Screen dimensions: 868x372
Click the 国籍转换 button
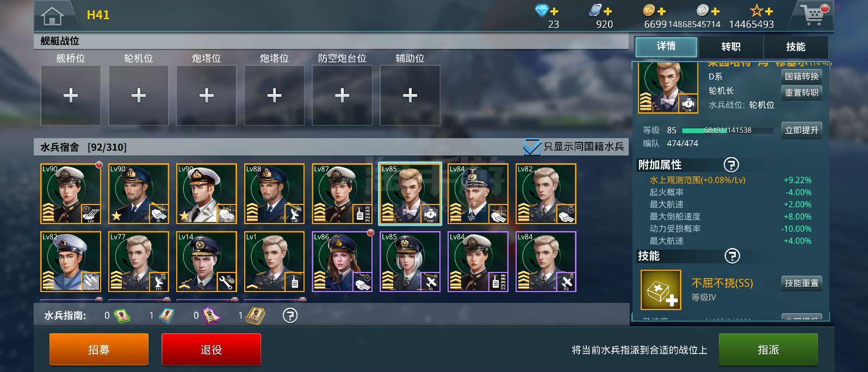coord(802,77)
